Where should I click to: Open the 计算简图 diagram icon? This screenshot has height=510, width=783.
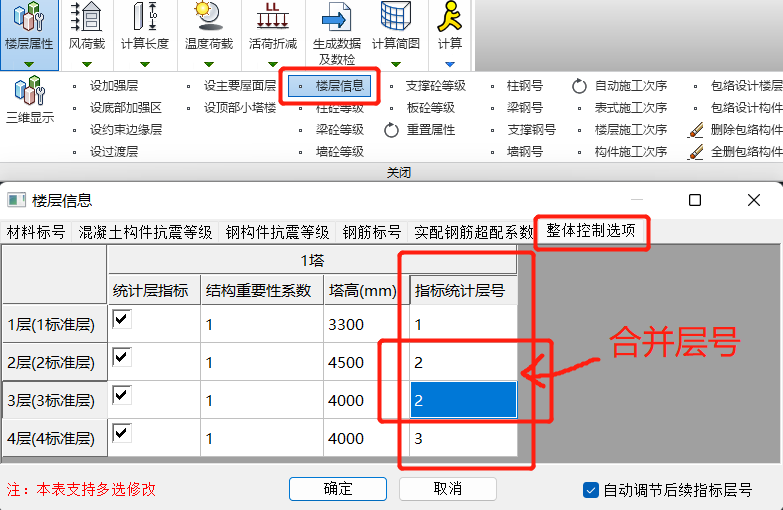[x=396, y=17]
